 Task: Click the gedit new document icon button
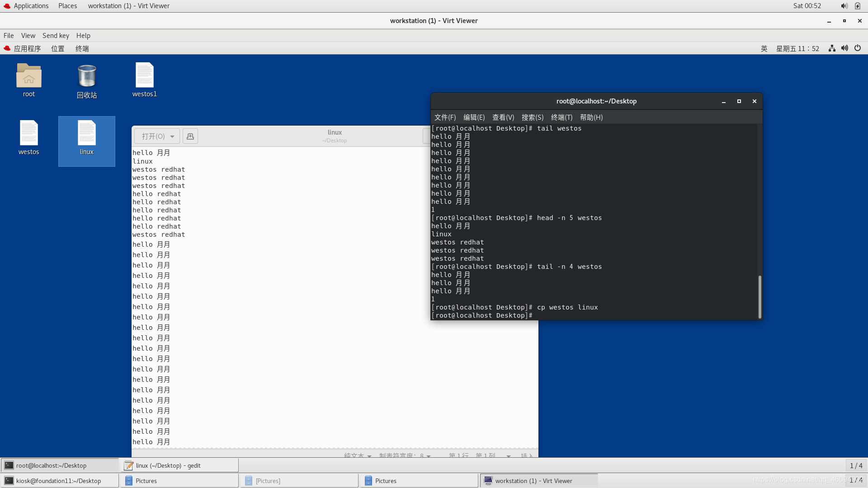point(190,136)
